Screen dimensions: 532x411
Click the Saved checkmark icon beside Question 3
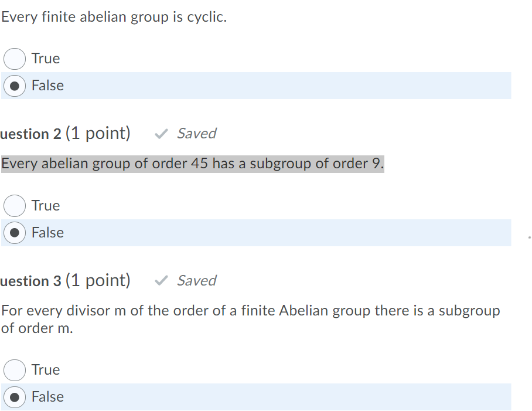click(x=161, y=280)
